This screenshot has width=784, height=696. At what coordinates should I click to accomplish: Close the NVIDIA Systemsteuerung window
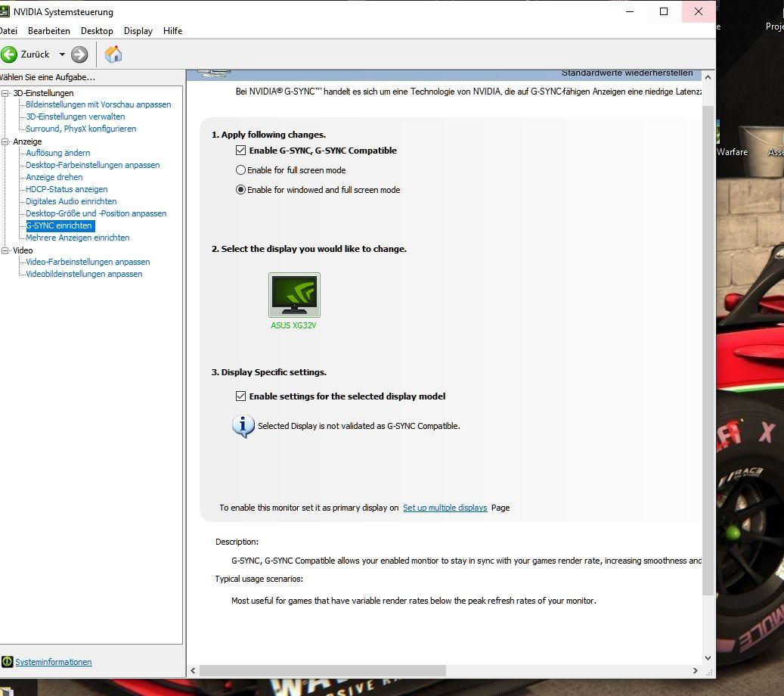[x=699, y=11]
